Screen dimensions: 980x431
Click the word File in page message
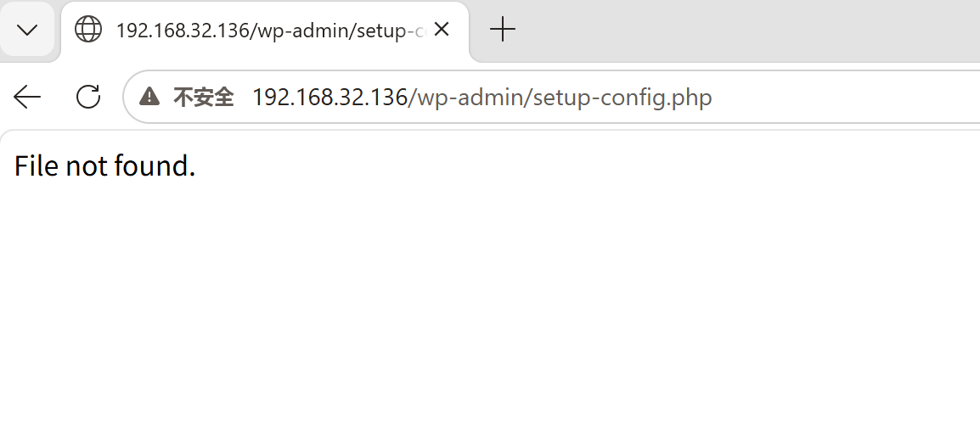[x=37, y=166]
